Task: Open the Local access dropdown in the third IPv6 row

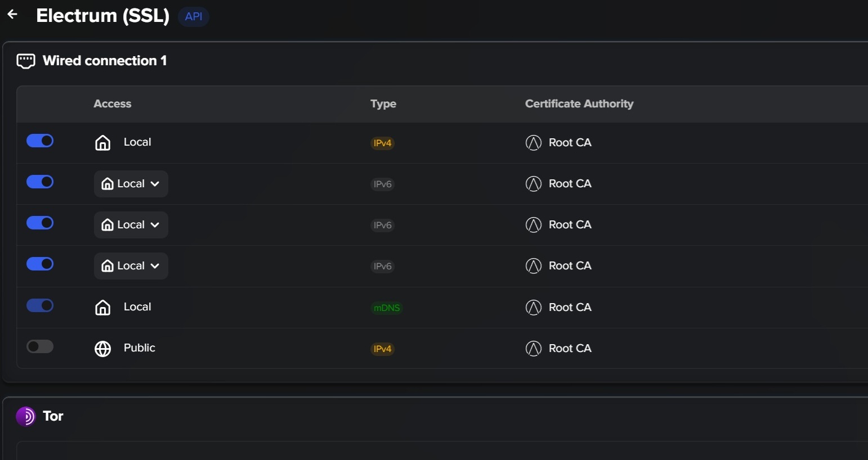Action: pyautogui.click(x=131, y=266)
